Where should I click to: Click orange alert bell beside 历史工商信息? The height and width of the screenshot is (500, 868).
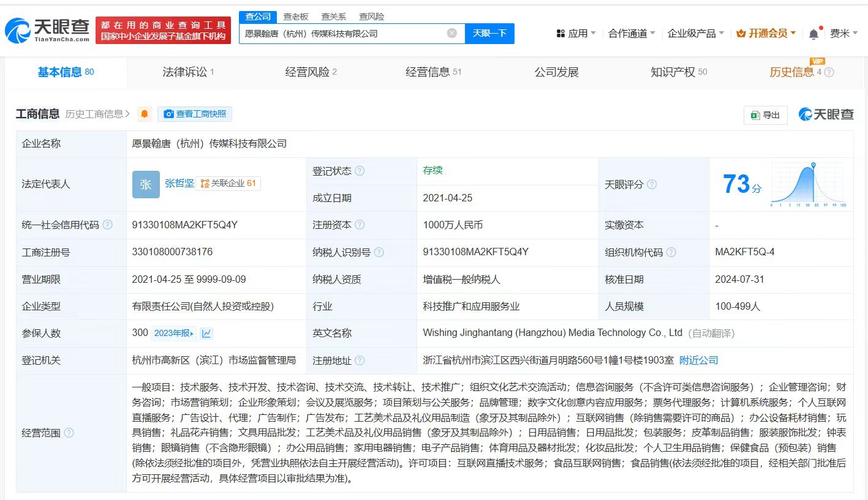(x=145, y=114)
